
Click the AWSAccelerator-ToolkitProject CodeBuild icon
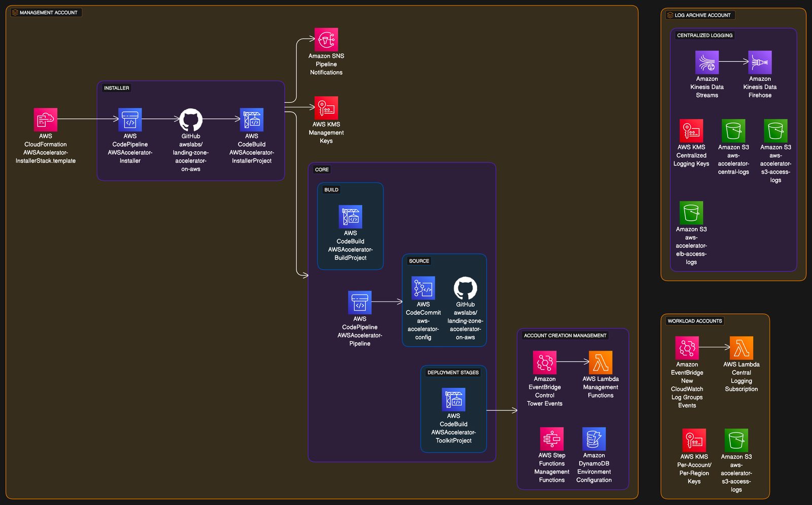click(454, 399)
